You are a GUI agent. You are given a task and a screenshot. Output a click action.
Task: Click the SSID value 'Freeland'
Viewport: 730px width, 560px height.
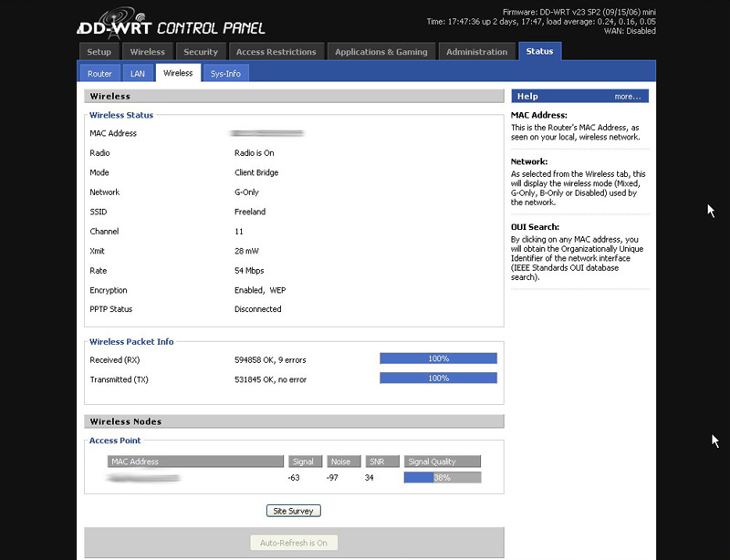(x=250, y=212)
